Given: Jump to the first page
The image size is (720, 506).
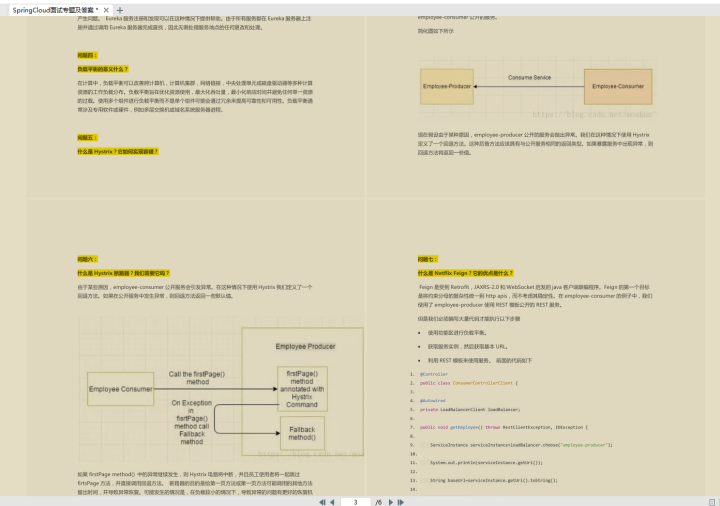Looking at the screenshot, I should pyautogui.click(x=322, y=502).
